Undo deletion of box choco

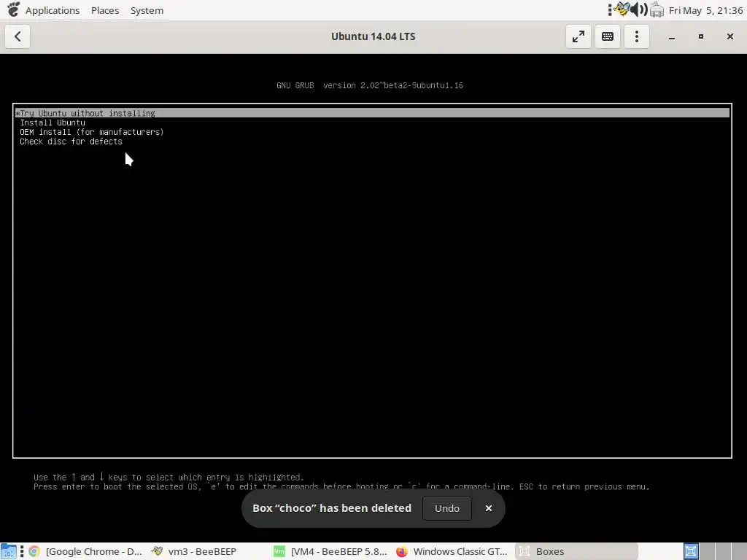point(447,508)
